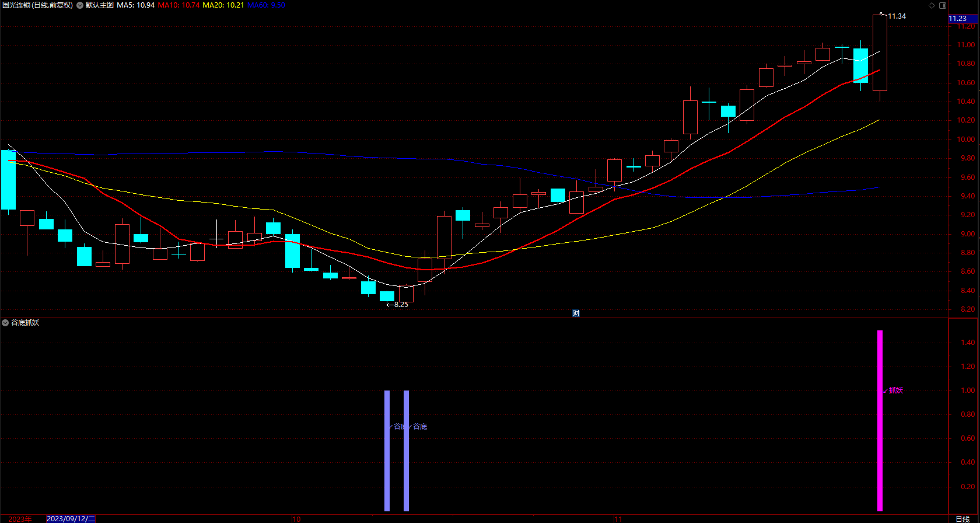The height and width of the screenshot is (523, 980).
Task: Click the 2023/09/12/二 date label
Action: click(71, 519)
